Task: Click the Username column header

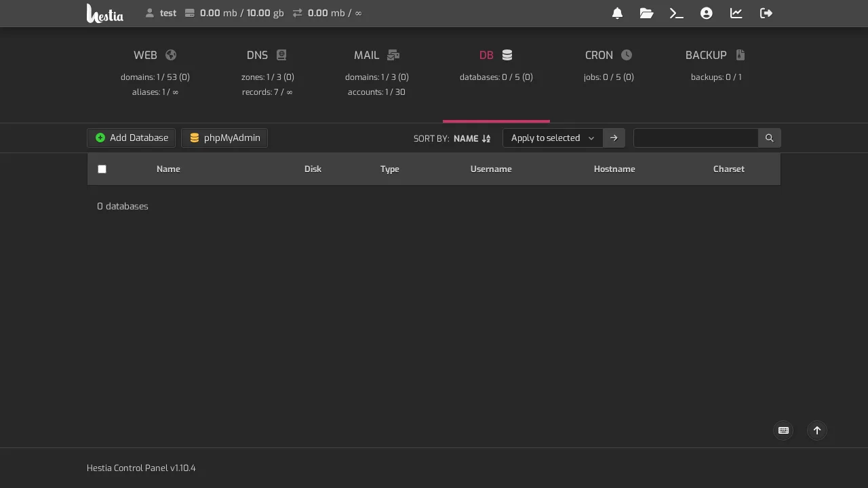Action: click(x=491, y=169)
